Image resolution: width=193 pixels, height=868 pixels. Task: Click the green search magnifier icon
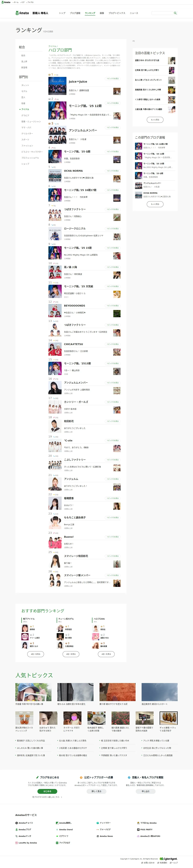(175, 13)
